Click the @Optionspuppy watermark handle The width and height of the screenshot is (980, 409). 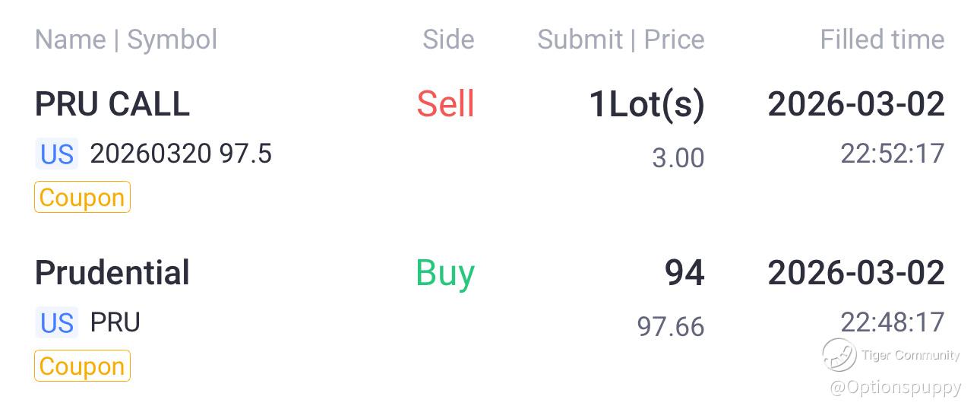896,387
